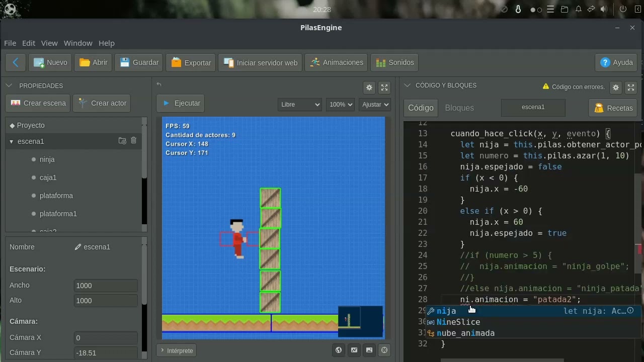This screenshot has width=644, height=362.
Task: Delete escena1 with the trash icon
Action: (134, 141)
